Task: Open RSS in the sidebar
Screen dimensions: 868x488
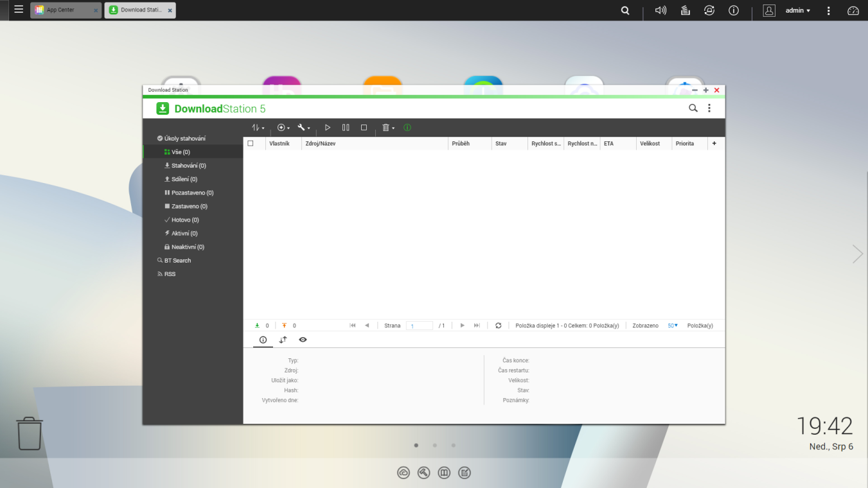Action: click(x=193, y=274)
